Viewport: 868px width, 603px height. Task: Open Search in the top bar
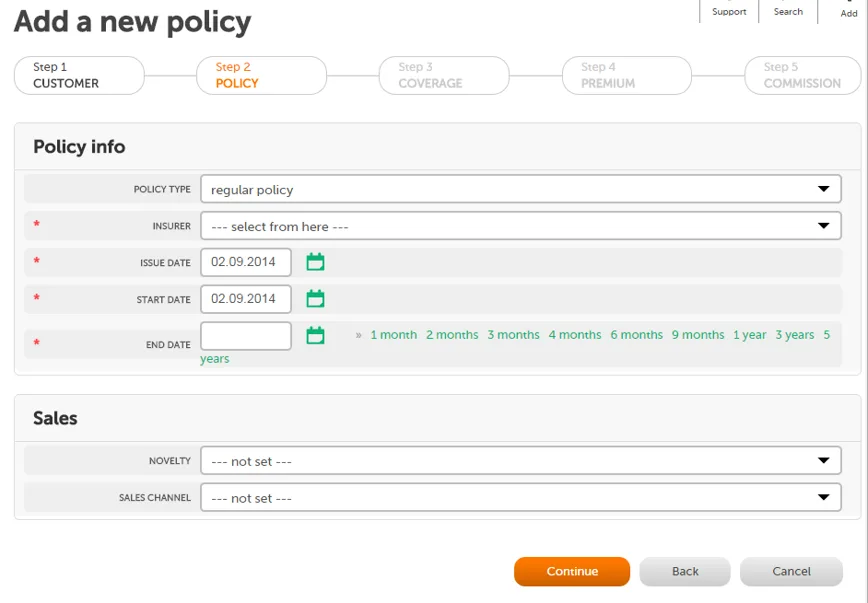(788, 11)
